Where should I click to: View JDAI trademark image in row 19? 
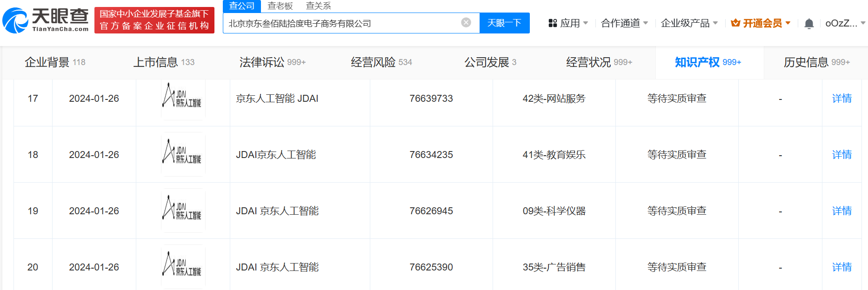click(183, 211)
